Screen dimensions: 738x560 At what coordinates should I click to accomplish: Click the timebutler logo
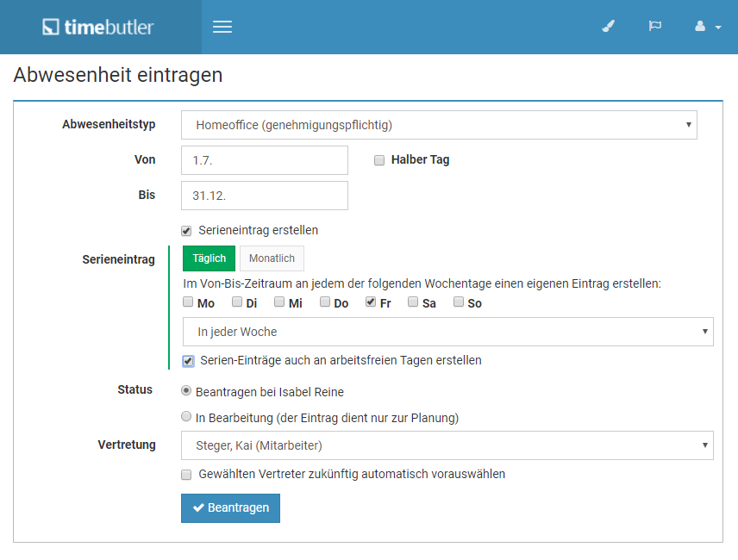98,28
